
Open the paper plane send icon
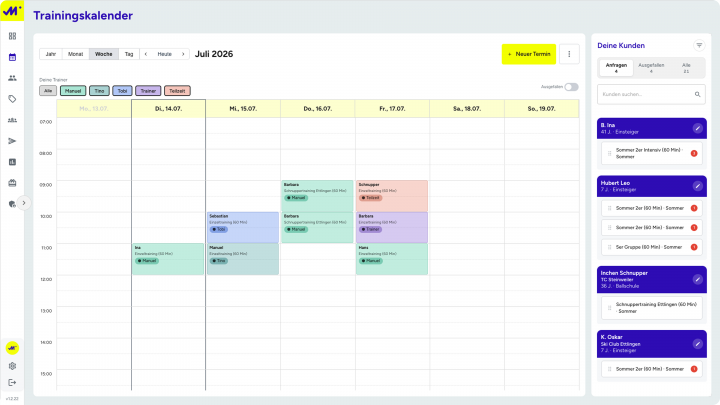12,141
